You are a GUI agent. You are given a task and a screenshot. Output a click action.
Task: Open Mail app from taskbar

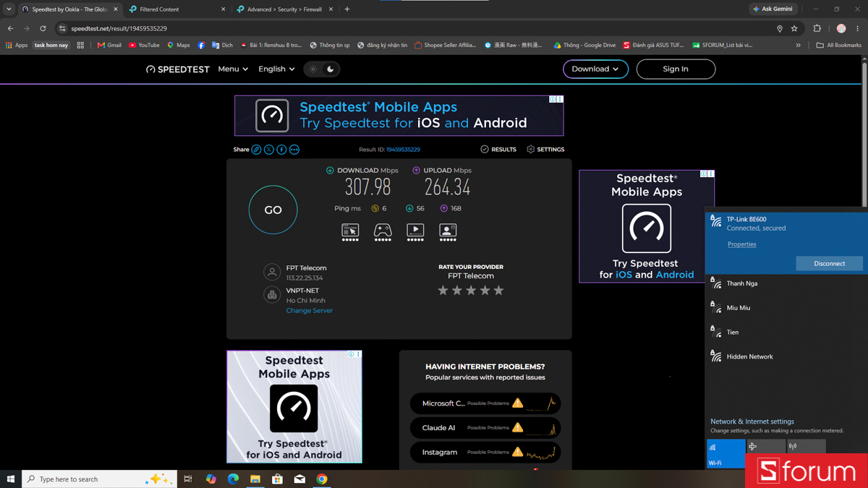tap(299, 479)
